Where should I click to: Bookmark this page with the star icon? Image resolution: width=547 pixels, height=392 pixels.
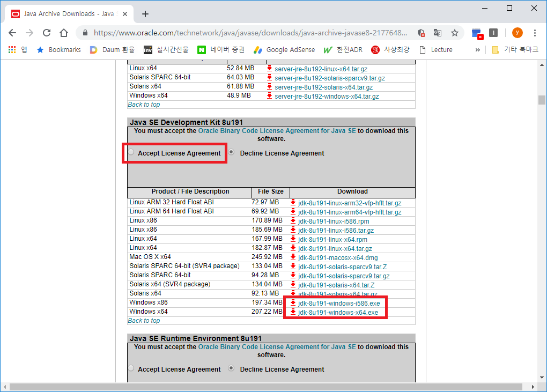455,33
